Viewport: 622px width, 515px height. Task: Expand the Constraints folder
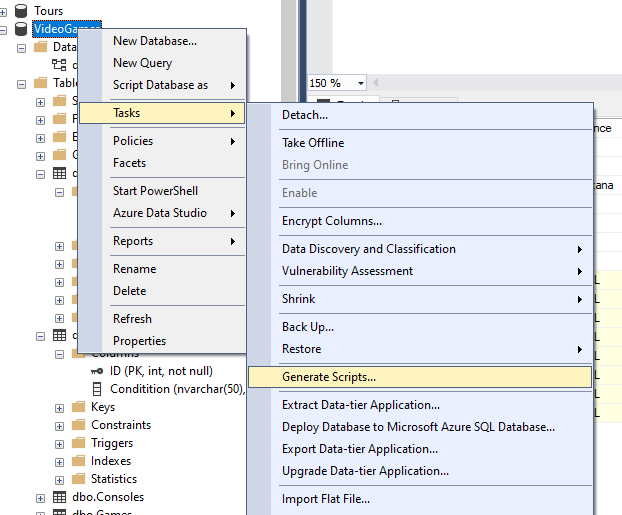(x=60, y=427)
